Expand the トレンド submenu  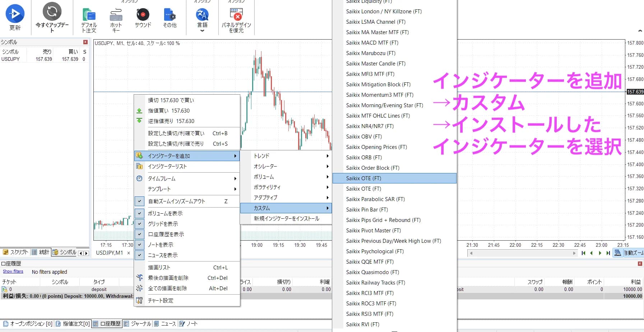coord(286,156)
